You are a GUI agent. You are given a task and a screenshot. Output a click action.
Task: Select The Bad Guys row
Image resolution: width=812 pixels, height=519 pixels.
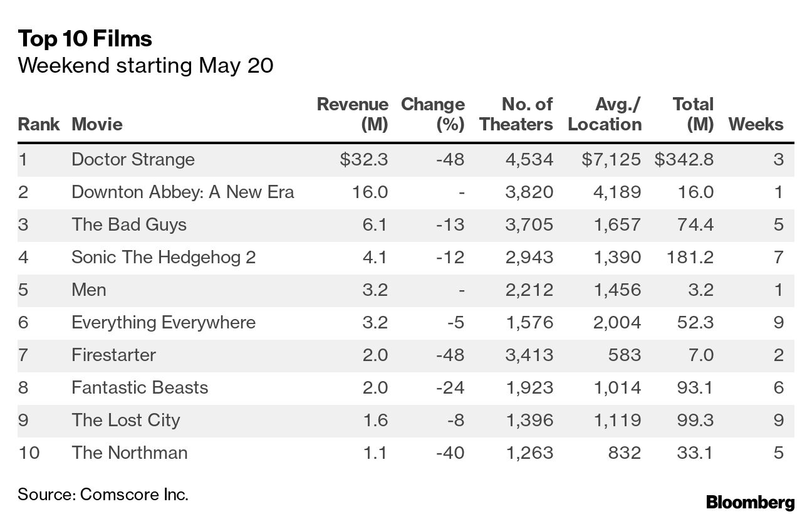click(x=129, y=224)
